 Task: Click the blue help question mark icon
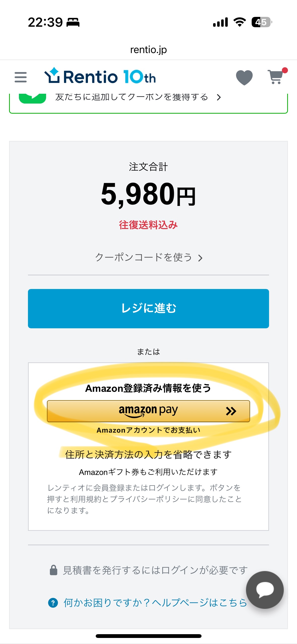53,603
